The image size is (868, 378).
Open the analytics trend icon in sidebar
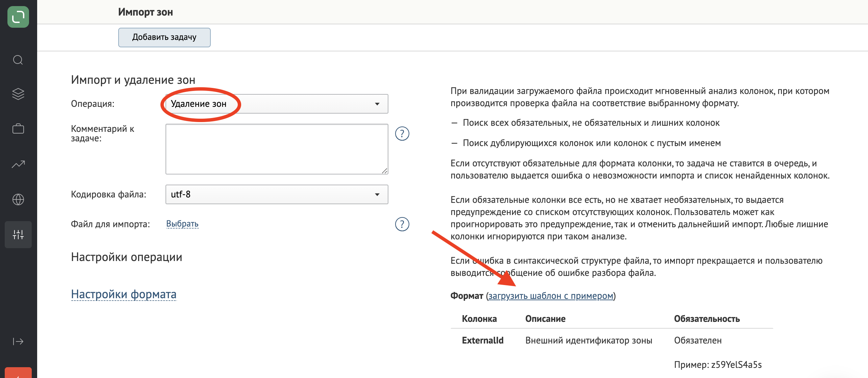coord(18,164)
